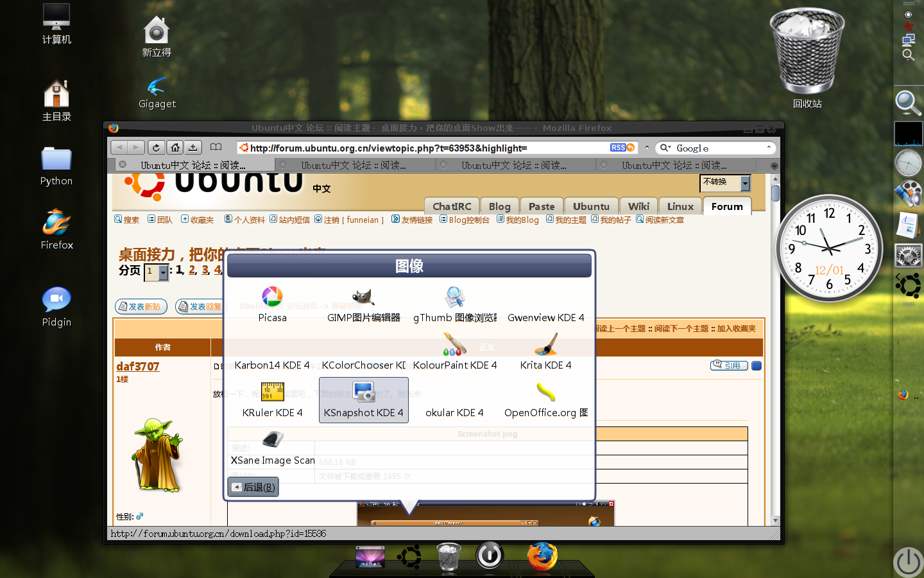Open the bookmarks book icon
Screen dimensions: 924x578
pyautogui.click(x=216, y=148)
